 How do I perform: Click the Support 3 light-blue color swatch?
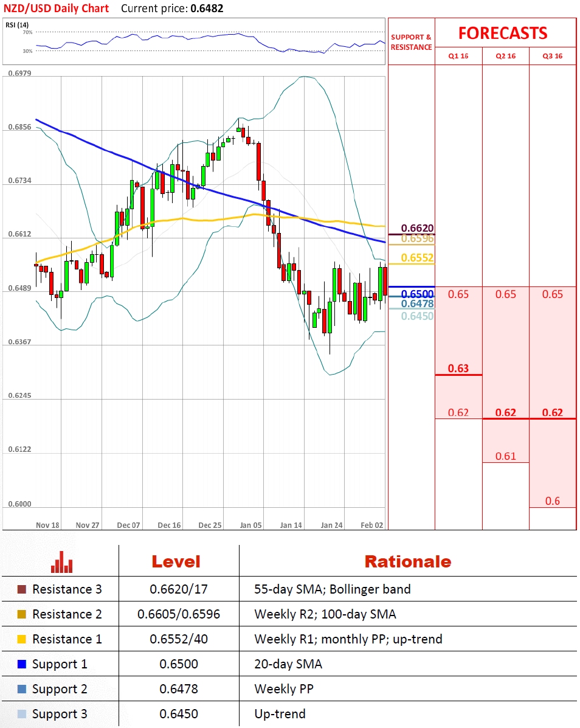click(21, 714)
